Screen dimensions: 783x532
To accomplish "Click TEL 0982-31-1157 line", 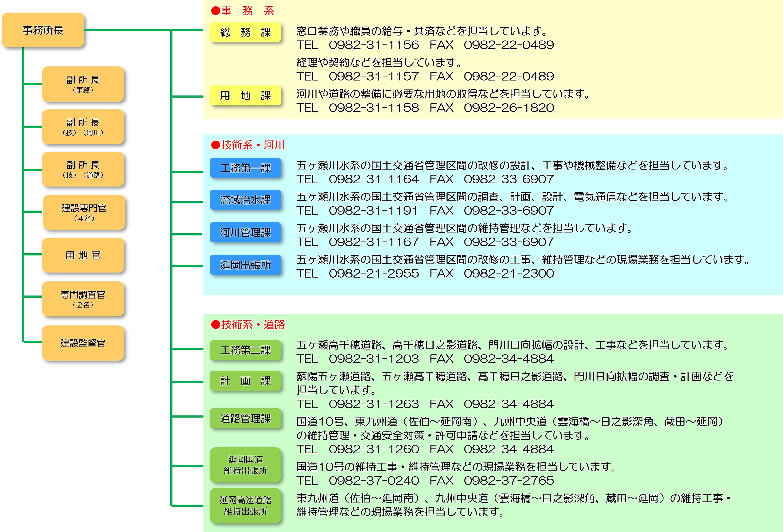I will [x=425, y=76].
